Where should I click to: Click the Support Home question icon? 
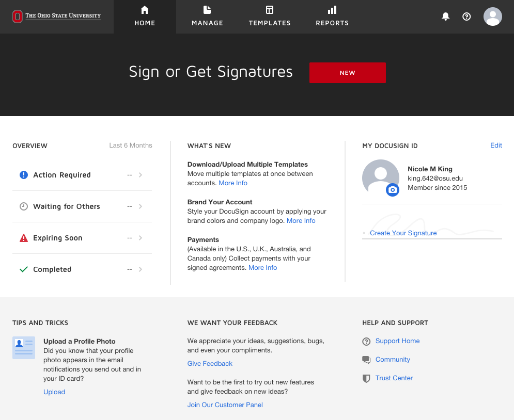366,342
